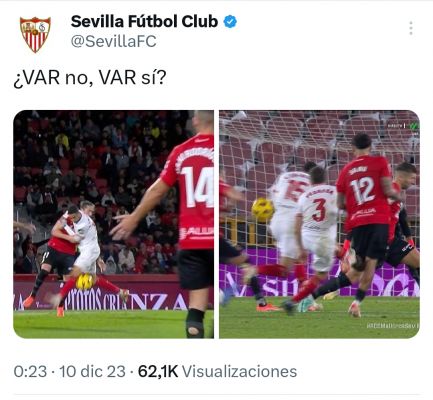The image size is (433, 400).
Task: Click the watermark on the right photo
Action: (393, 326)
